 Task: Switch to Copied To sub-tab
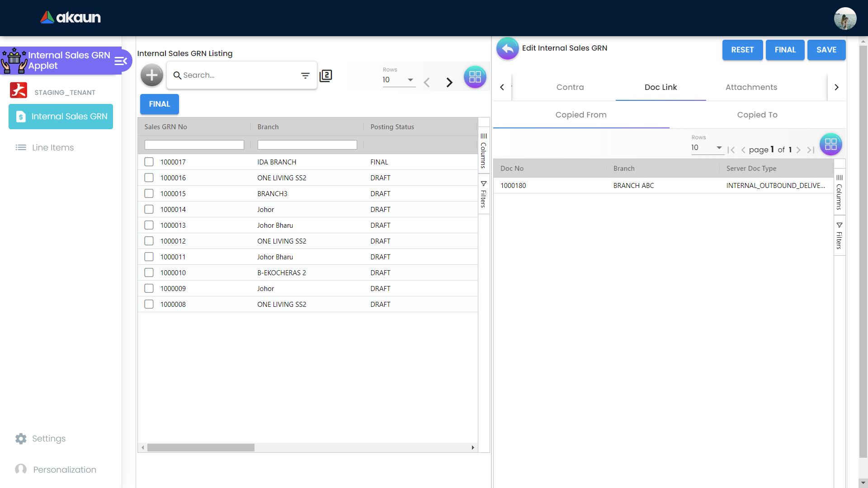point(757,115)
